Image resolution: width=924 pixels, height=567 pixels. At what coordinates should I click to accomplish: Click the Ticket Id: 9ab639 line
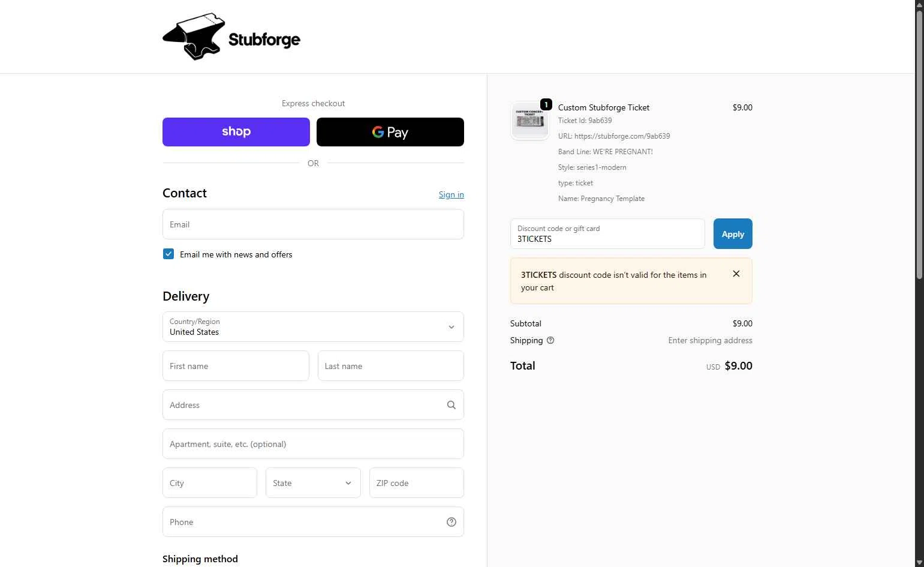coord(585,121)
